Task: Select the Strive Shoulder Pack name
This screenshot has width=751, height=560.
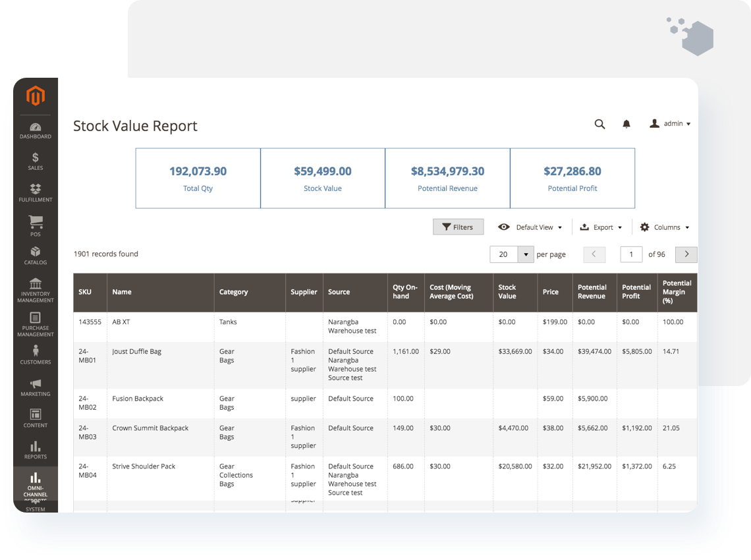Action: click(x=144, y=466)
